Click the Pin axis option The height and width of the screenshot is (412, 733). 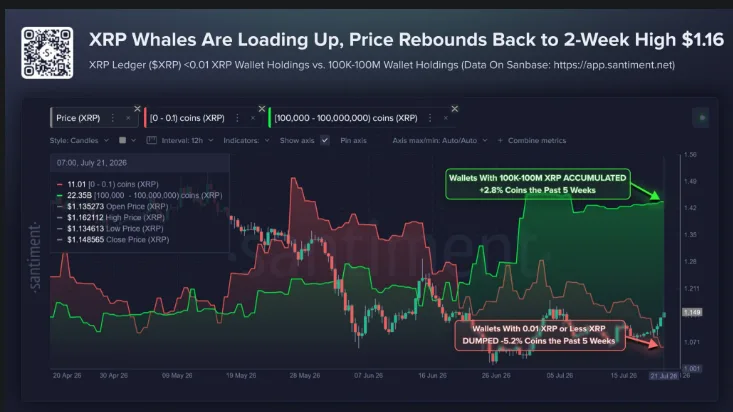point(353,140)
